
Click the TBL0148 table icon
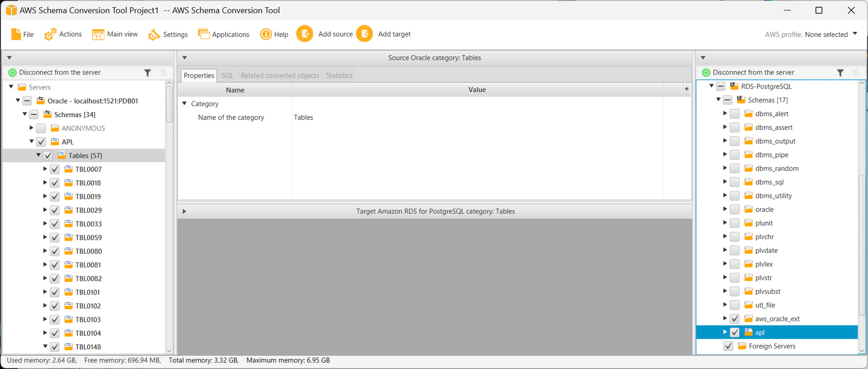pos(68,347)
